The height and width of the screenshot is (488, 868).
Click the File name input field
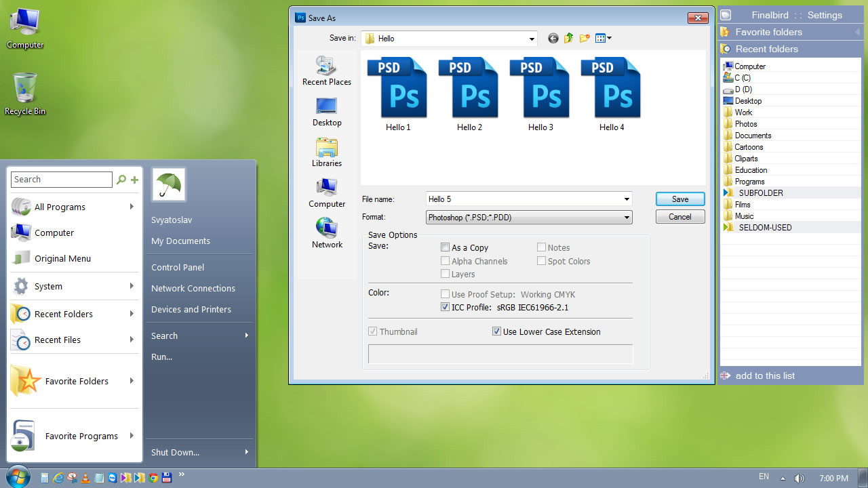point(524,199)
